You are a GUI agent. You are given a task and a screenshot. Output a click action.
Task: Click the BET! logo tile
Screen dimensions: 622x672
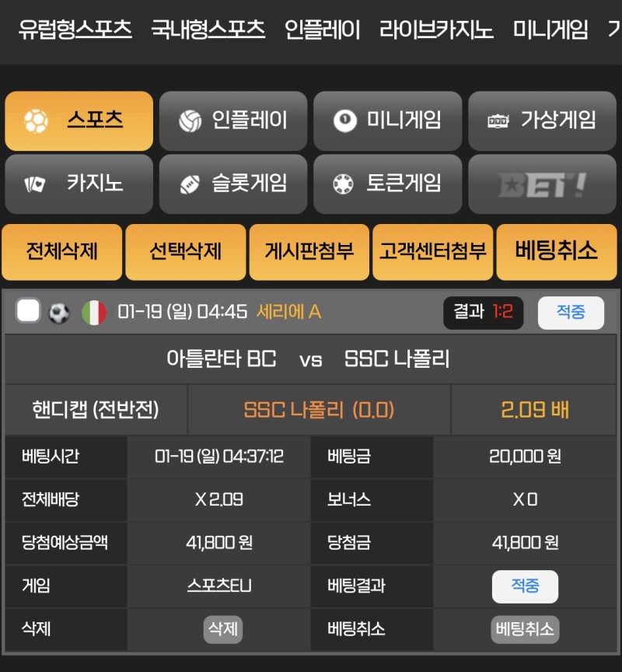click(542, 184)
